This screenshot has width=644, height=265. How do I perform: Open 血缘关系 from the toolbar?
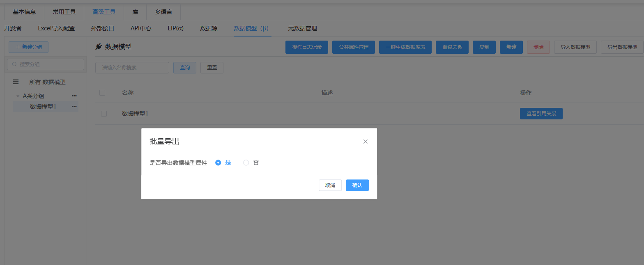pos(452,47)
